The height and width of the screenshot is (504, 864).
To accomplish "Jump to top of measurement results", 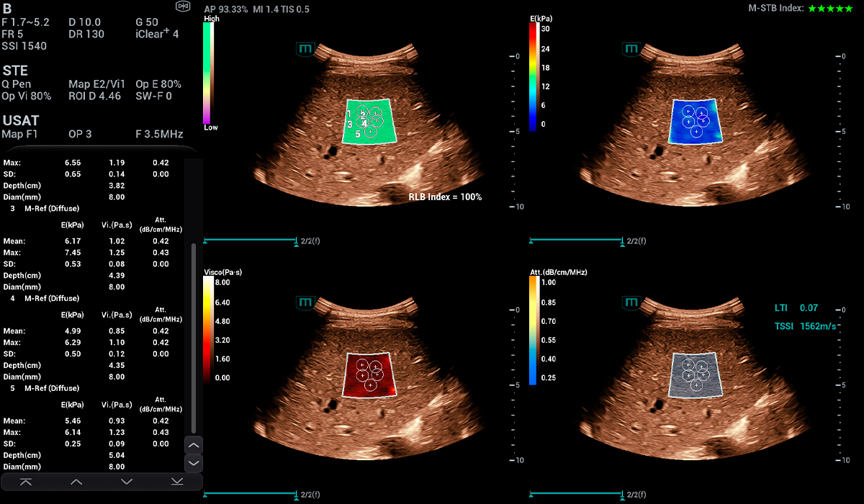I will (26, 481).
